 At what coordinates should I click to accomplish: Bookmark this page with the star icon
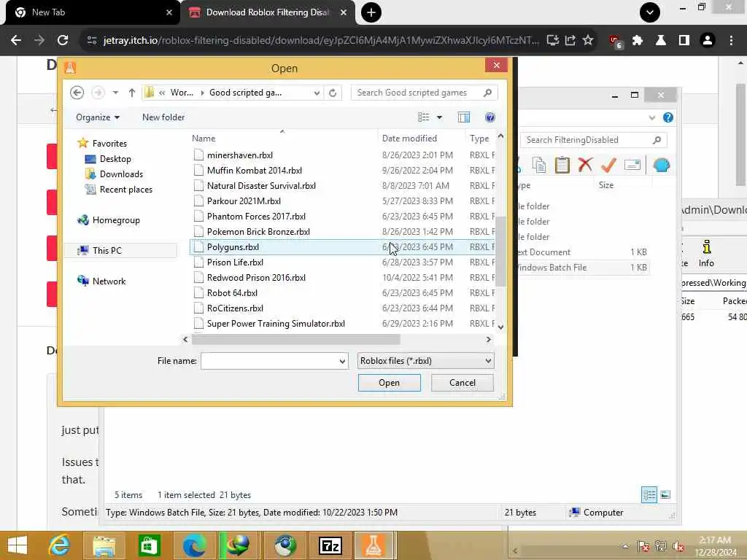tap(588, 41)
